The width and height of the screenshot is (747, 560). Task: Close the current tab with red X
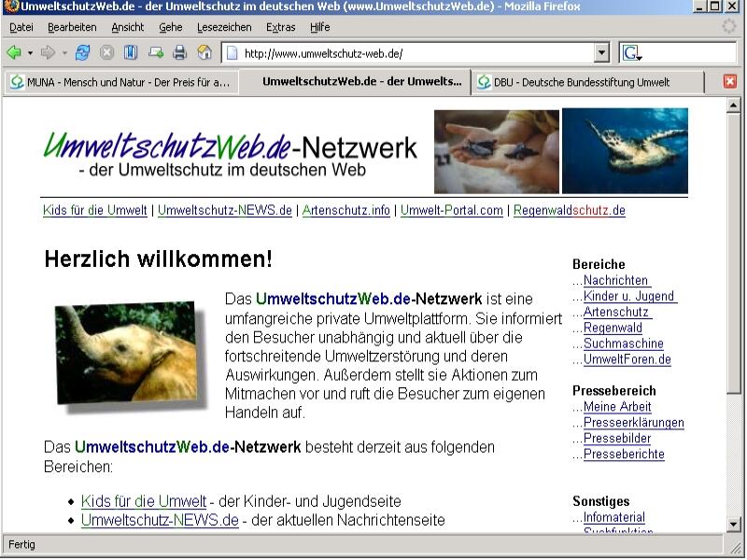coord(730,82)
